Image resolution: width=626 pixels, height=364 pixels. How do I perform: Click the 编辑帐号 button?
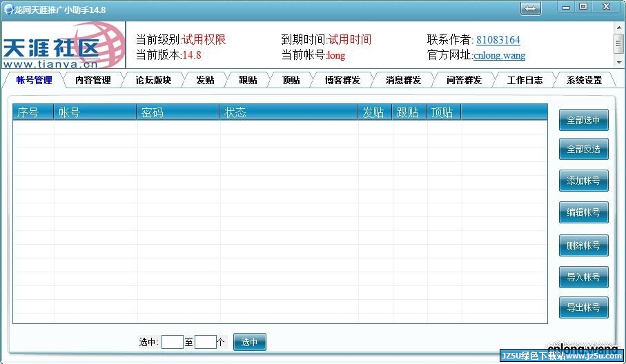click(584, 212)
